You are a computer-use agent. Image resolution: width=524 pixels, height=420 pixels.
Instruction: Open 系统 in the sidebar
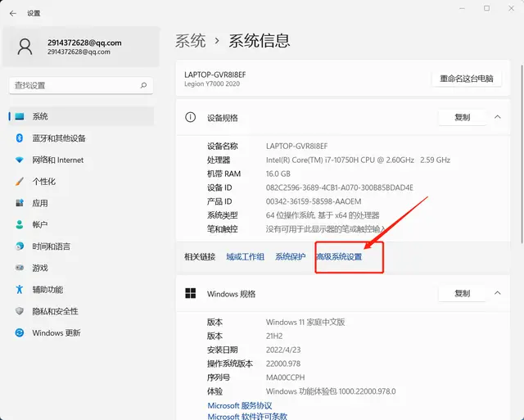(81, 116)
